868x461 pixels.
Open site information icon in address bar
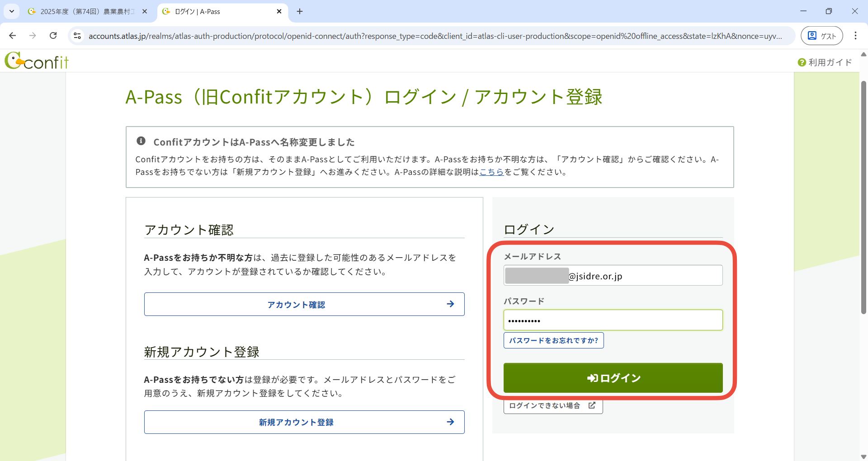[x=77, y=36]
